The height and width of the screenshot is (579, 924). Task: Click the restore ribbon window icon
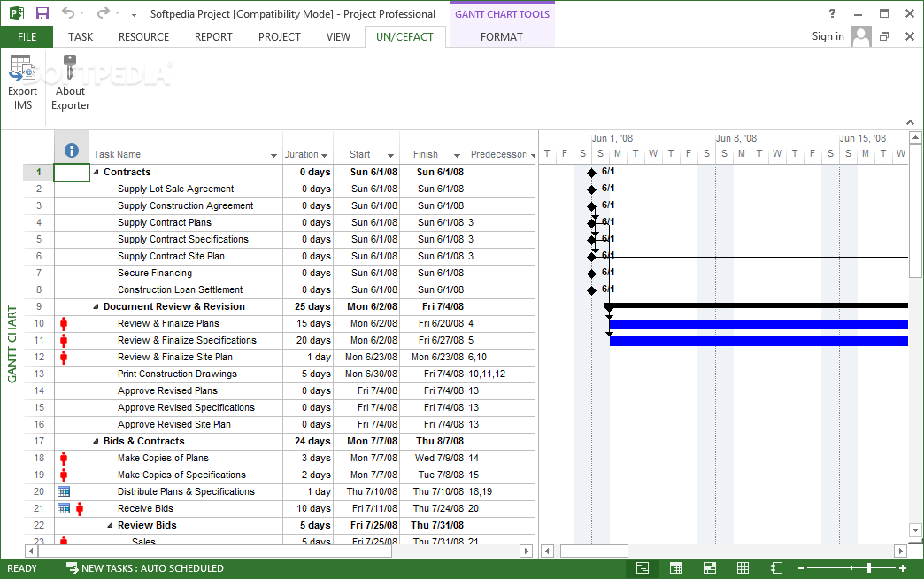[884, 36]
